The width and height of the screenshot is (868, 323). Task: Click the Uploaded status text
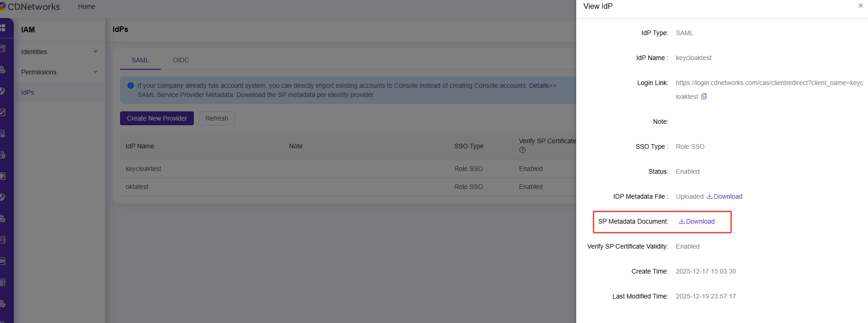click(x=690, y=196)
